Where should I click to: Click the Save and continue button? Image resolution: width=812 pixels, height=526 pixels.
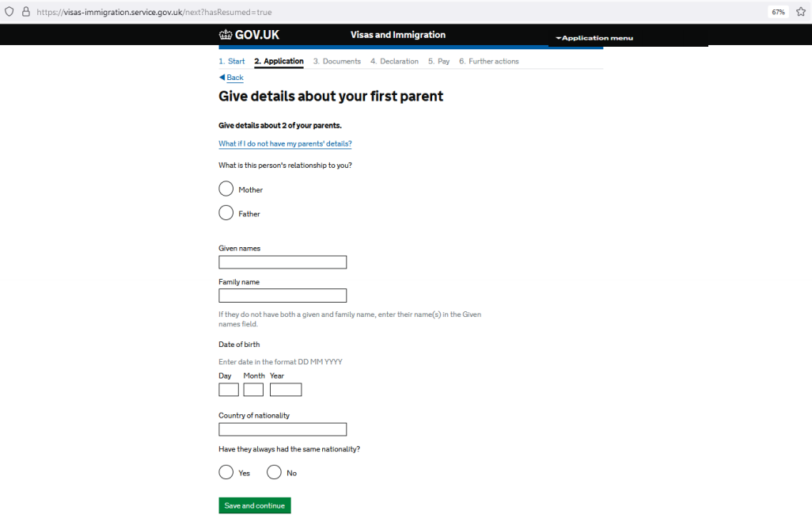click(x=255, y=505)
